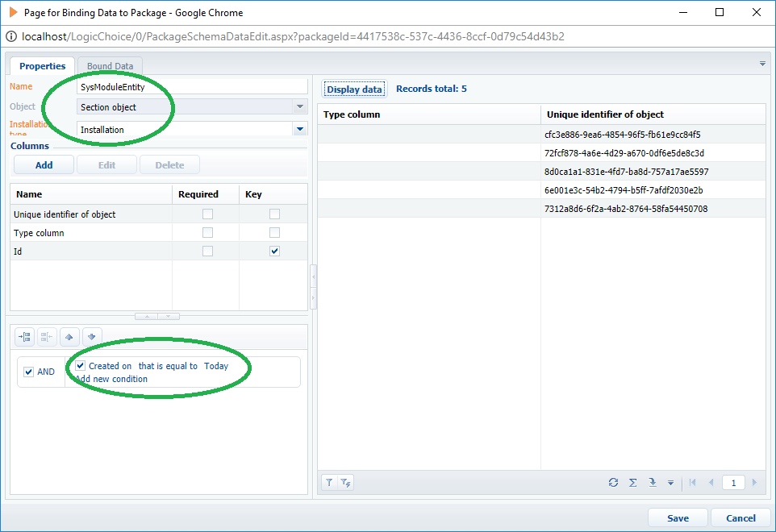Viewport: 776px width, 532px height.
Task: Click the quick filter icon next to the filter
Action: coord(345,482)
